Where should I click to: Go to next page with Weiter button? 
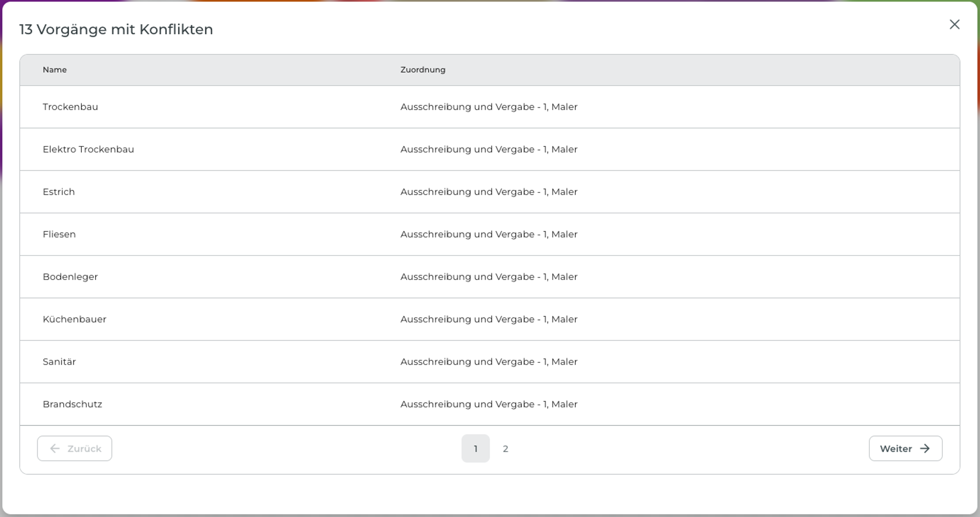point(906,448)
